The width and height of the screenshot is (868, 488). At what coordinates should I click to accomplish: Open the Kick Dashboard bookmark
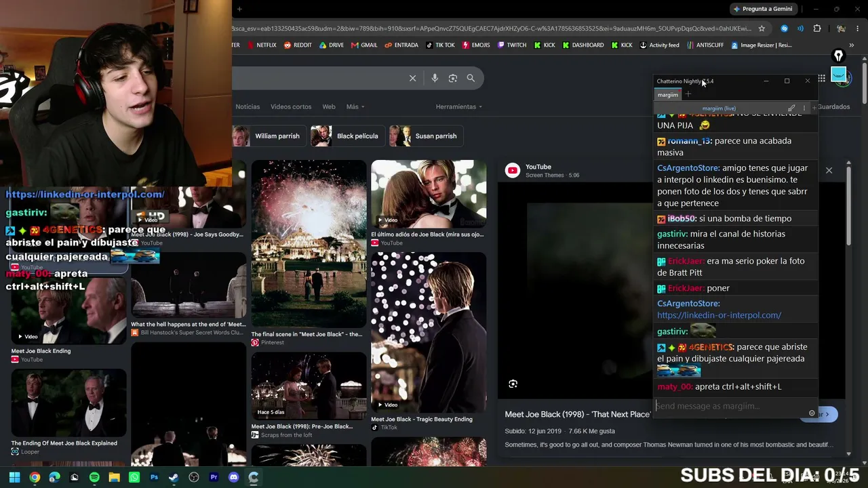coord(583,45)
